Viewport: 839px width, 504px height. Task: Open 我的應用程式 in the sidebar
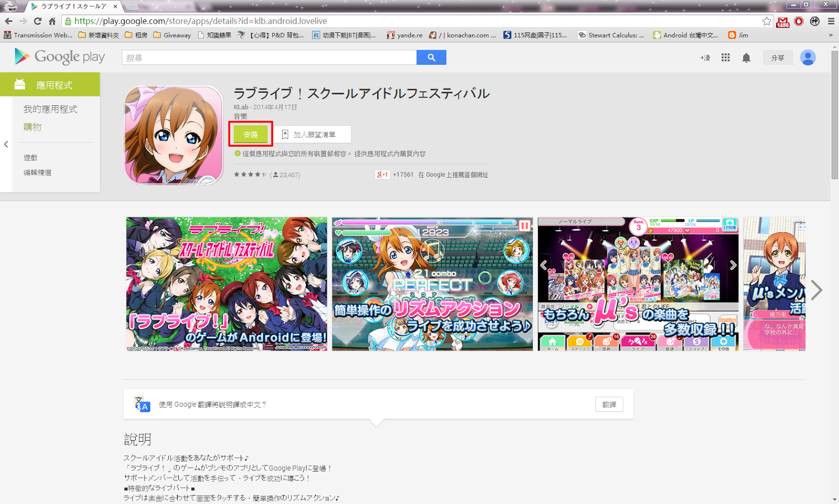click(x=50, y=109)
